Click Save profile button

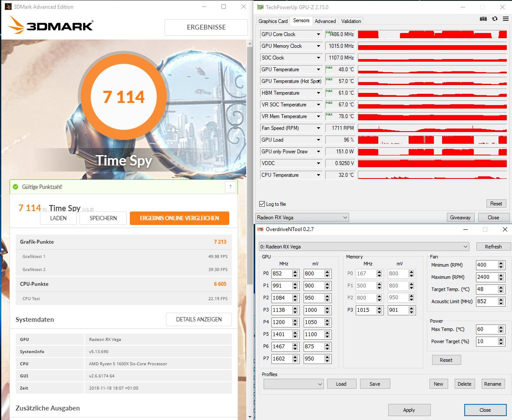[375, 384]
